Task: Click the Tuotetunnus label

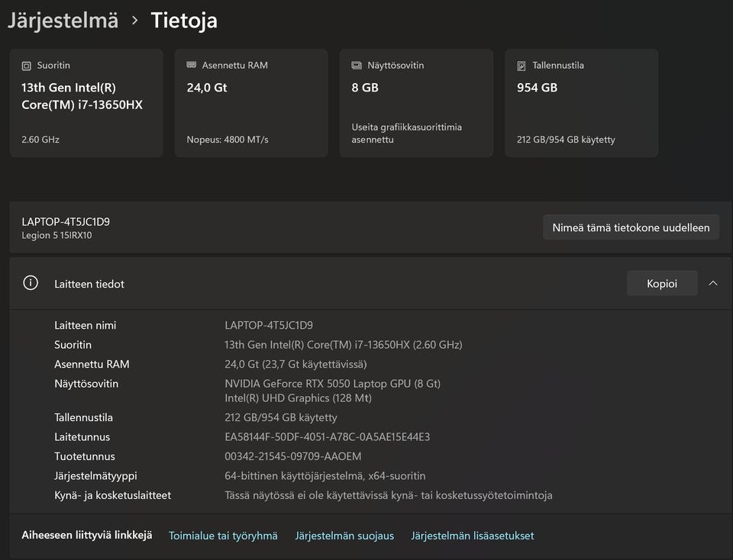Action: coord(84,456)
